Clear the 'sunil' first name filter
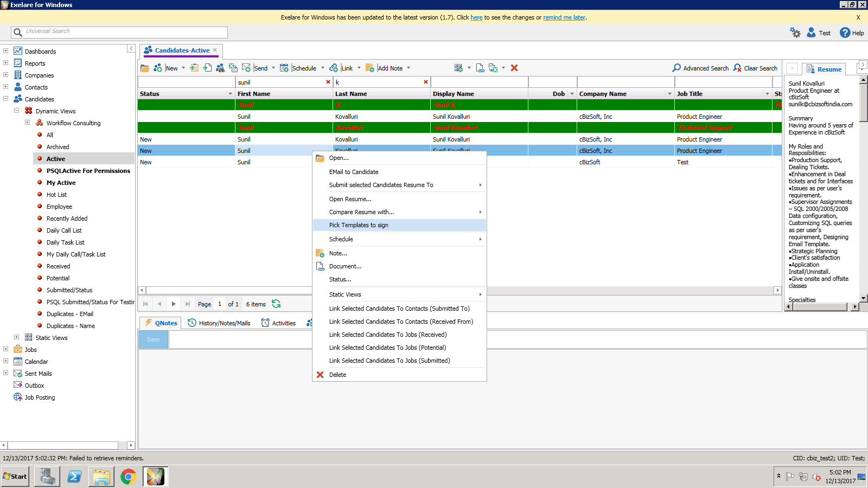This screenshot has height=488, width=868. [328, 82]
